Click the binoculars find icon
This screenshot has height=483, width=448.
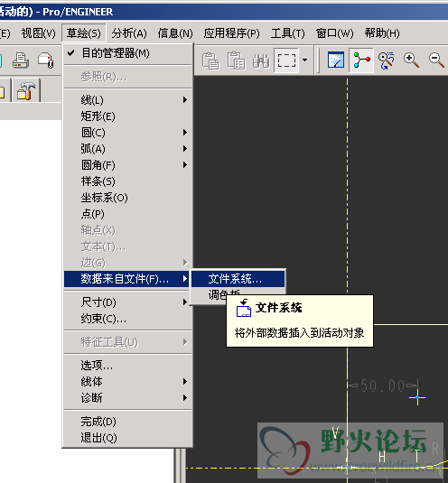[x=261, y=60]
